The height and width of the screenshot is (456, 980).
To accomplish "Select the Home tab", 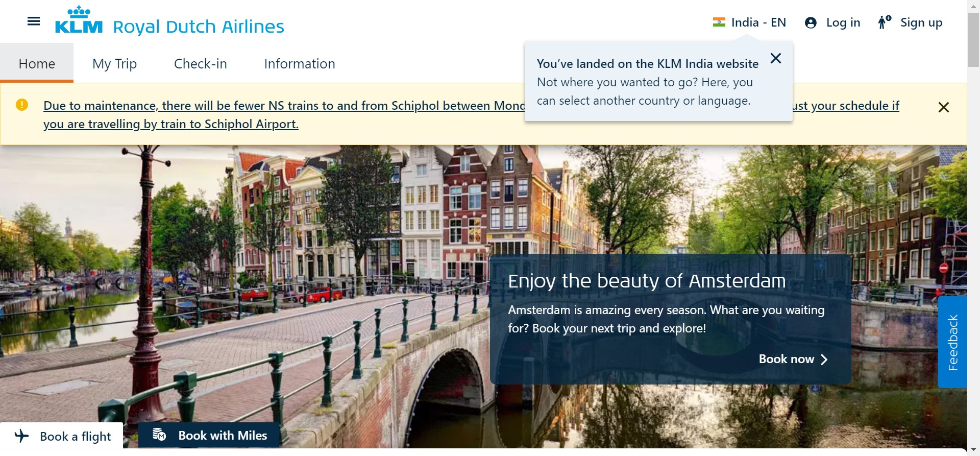I will point(37,64).
